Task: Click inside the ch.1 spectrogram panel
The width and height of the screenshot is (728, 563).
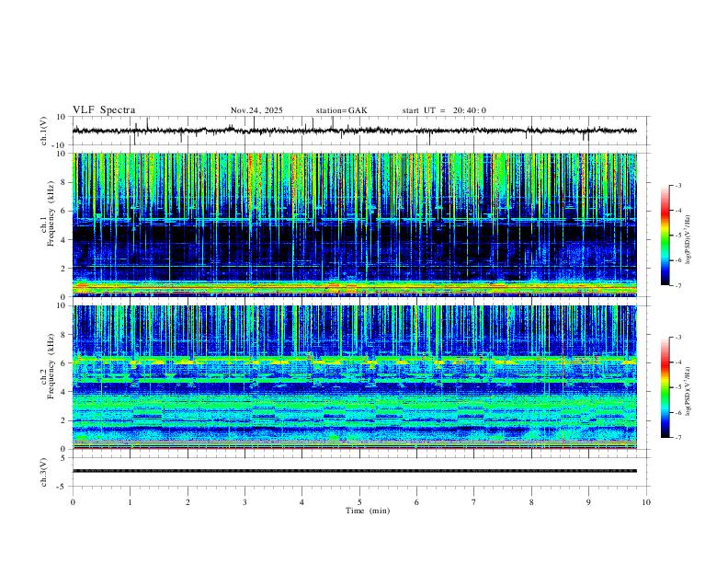Action: tap(354, 224)
